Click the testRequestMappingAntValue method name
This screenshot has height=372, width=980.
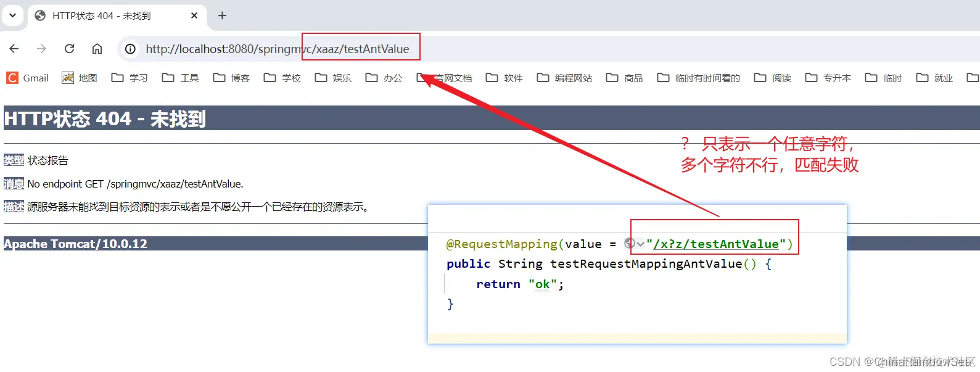[646, 263]
